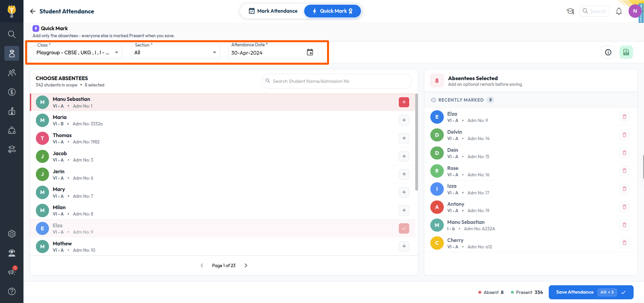
Task: Open the search icon in left sidebar
Action: (12, 34)
